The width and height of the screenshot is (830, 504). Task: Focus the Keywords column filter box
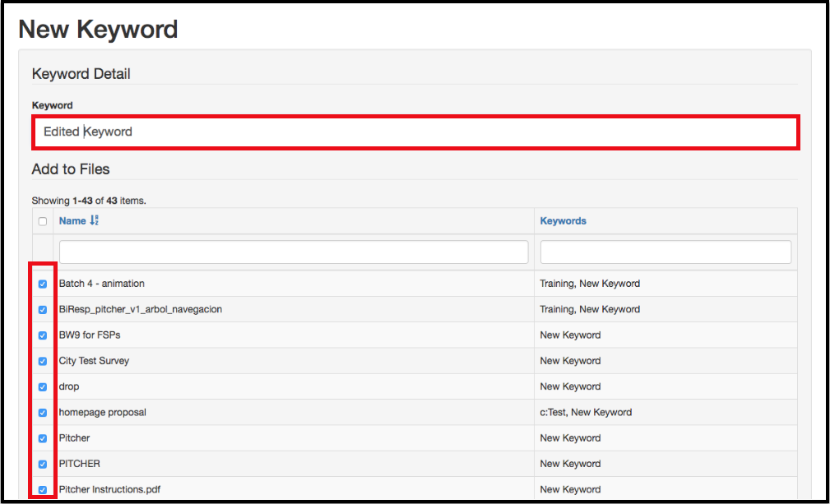coord(665,252)
